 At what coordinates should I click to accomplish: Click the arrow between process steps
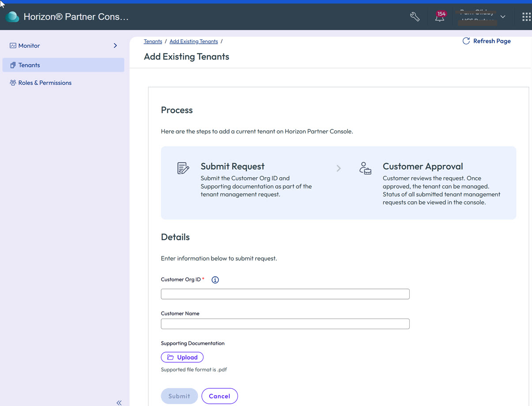(339, 168)
